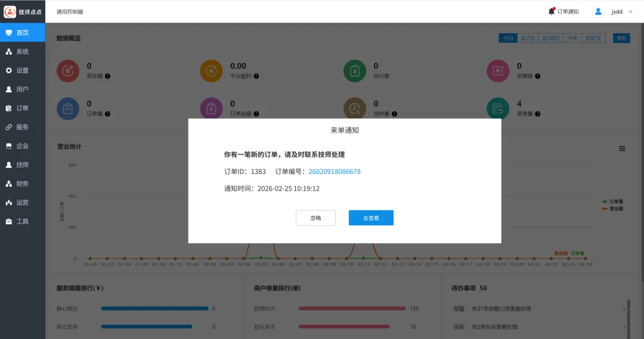
Task: Click the 优惠券 pink ticket icon
Action: (x=498, y=71)
